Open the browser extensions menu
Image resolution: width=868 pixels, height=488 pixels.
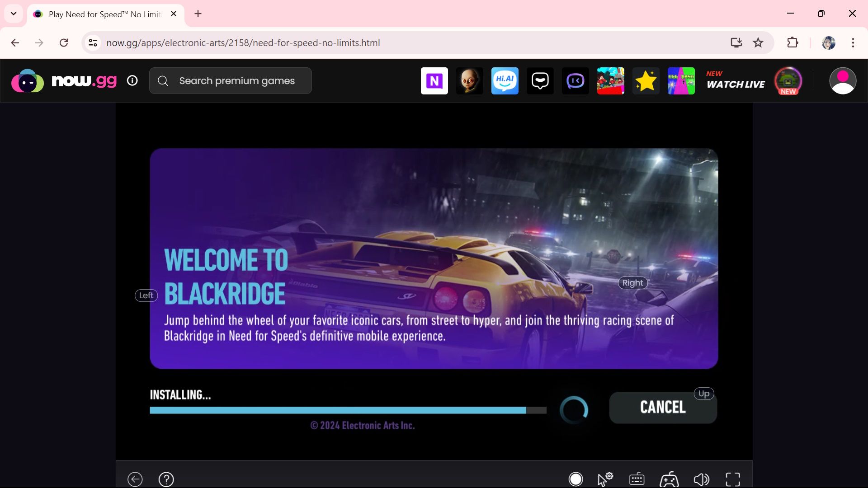coord(793,42)
